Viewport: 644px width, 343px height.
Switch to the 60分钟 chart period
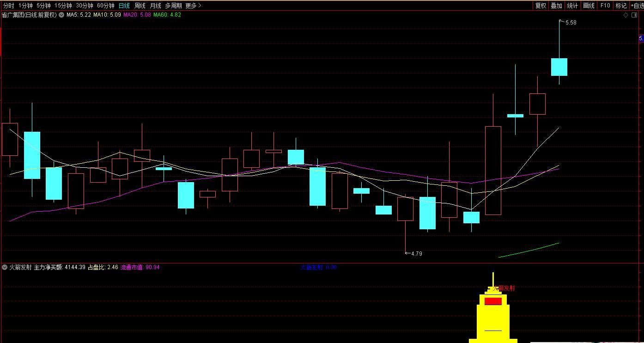pyautogui.click(x=106, y=6)
